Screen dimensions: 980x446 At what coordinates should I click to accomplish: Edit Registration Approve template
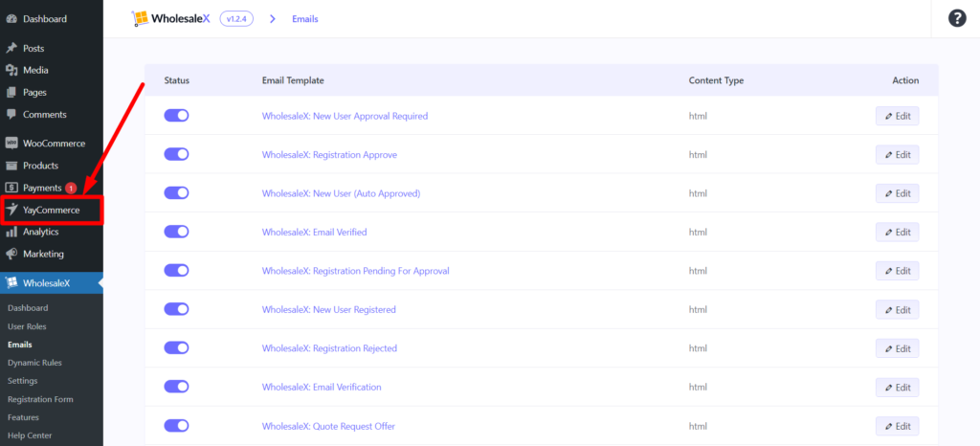coord(897,154)
